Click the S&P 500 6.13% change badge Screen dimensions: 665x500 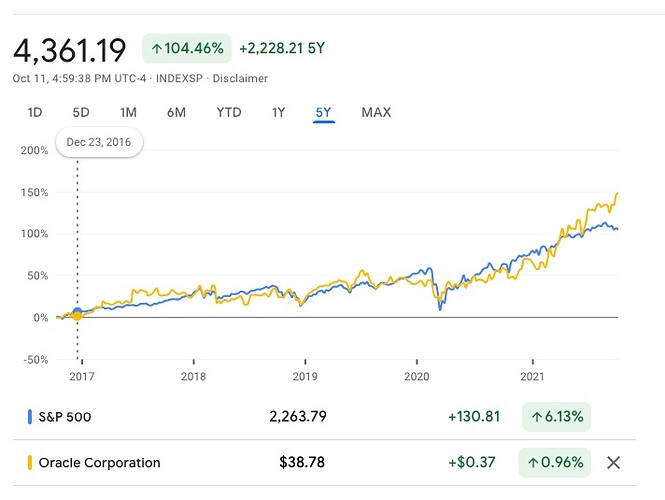[x=556, y=416]
